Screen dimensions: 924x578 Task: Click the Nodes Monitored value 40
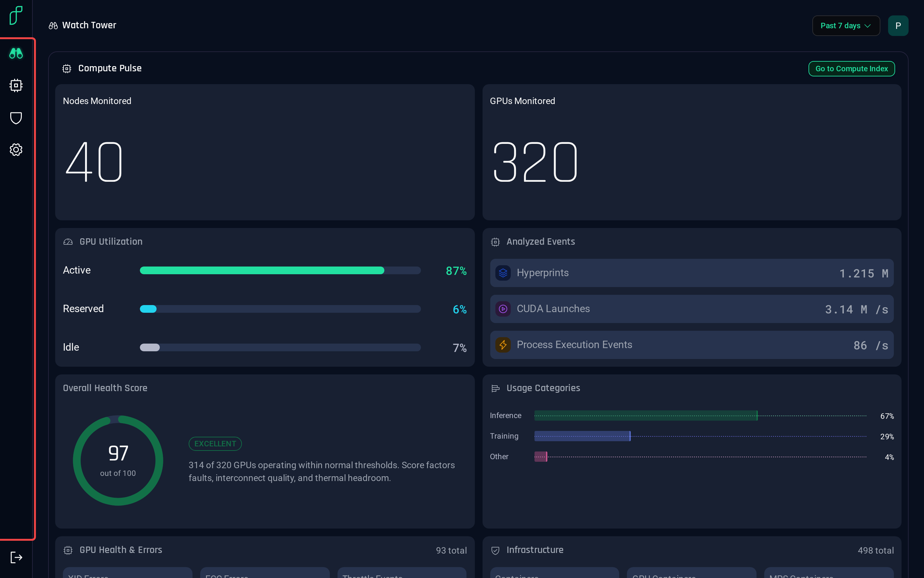click(94, 162)
